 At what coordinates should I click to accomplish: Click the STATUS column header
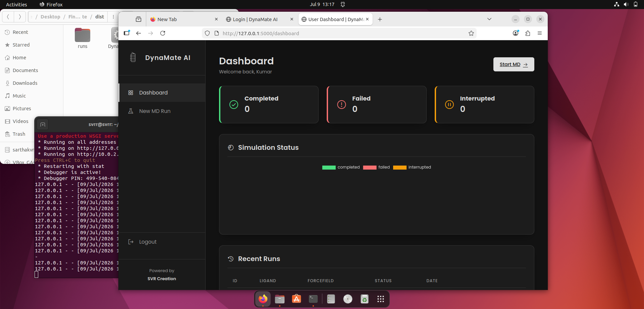pos(383,281)
